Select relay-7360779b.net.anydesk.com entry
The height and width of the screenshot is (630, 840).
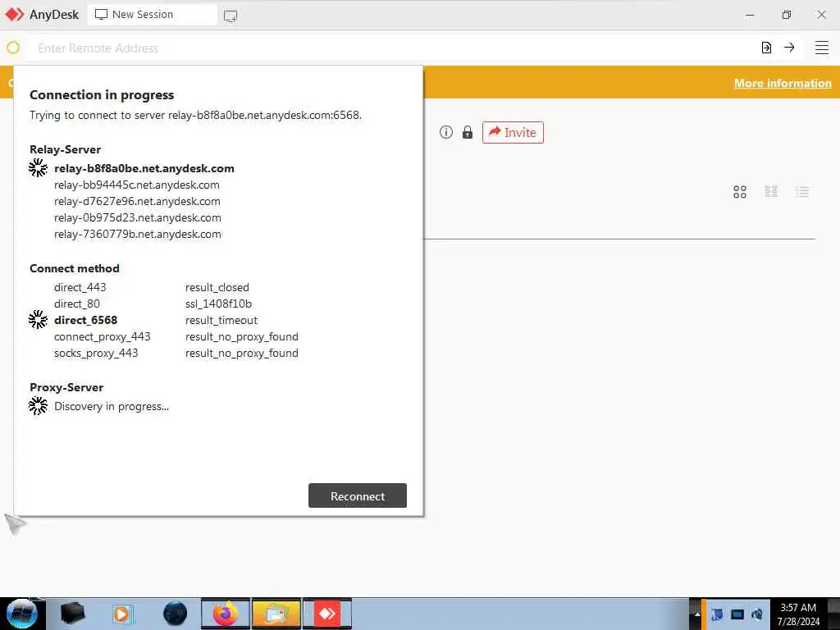pos(138,234)
